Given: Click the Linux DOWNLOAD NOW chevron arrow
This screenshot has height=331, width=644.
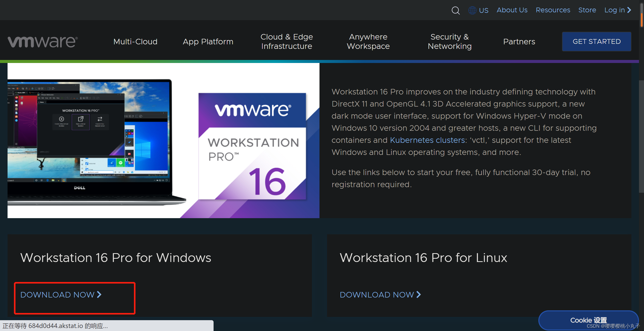Looking at the screenshot, I should [x=419, y=294].
